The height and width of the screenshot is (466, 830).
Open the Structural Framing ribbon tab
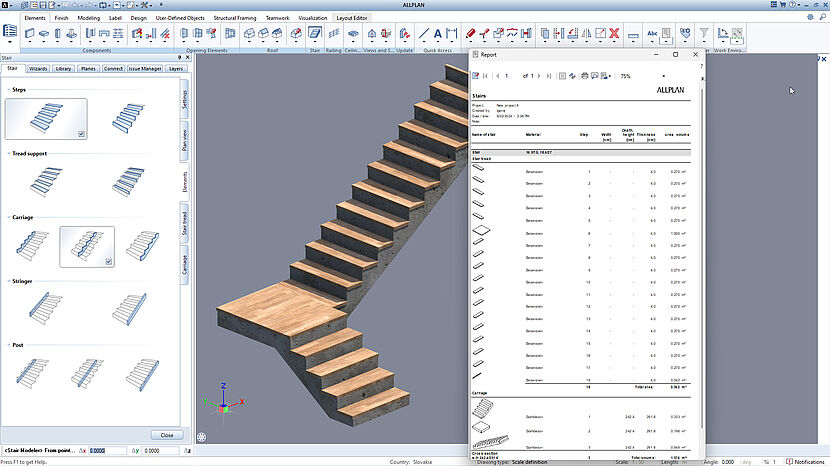click(x=233, y=18)
